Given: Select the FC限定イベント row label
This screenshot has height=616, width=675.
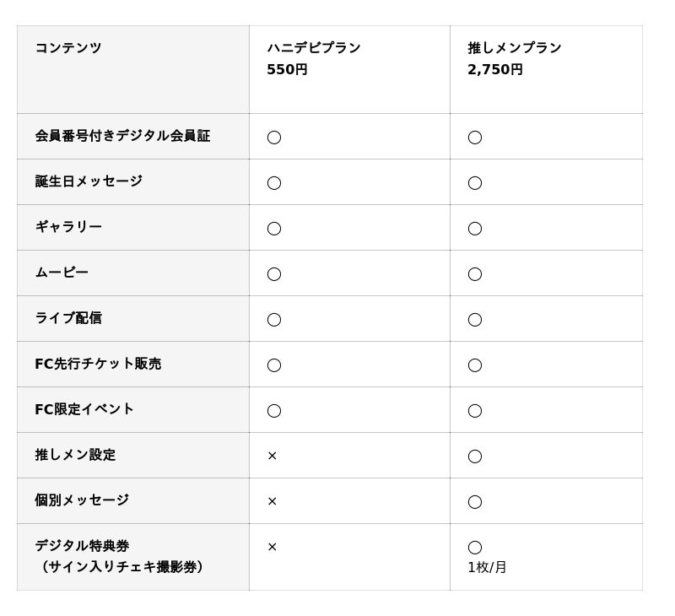Looking at the screenshot, I should pos(84,409).
